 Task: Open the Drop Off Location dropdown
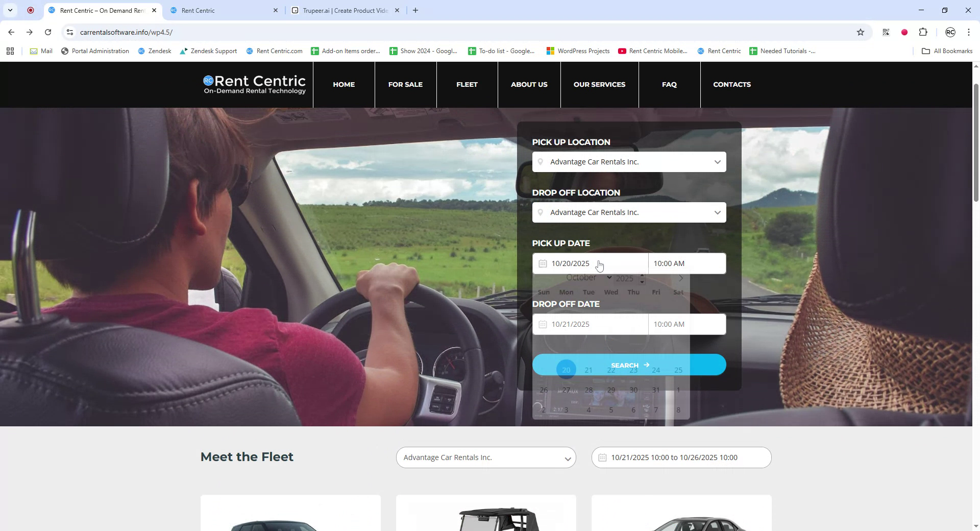coord(718,212)
